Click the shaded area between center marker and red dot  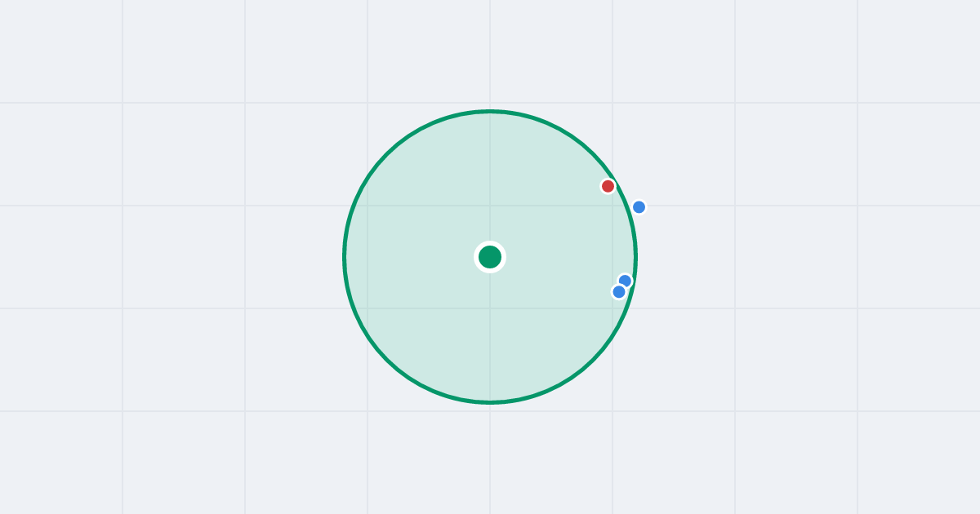pyautogui.click(x=549, y=222)
